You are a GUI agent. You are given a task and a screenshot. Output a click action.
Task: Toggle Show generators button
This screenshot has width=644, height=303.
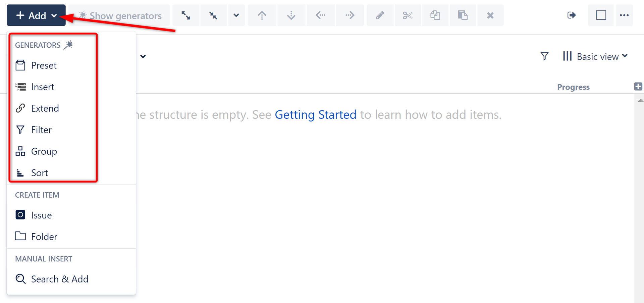120,15
